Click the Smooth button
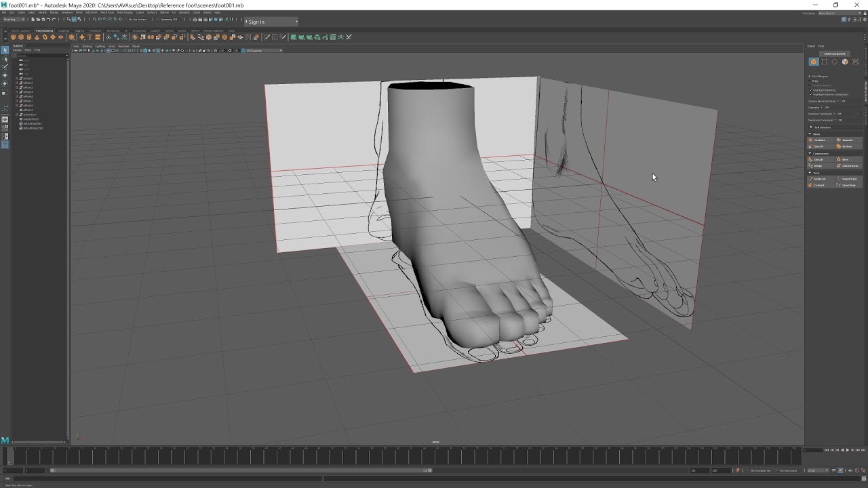 (822, 146)
